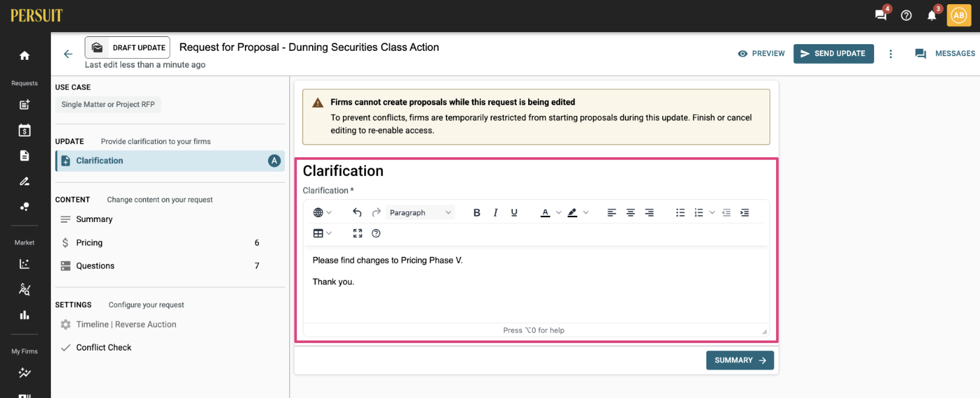Open the My Firms sparkle icon
Viewport: 980px width, 398px height.
point(24,373)
